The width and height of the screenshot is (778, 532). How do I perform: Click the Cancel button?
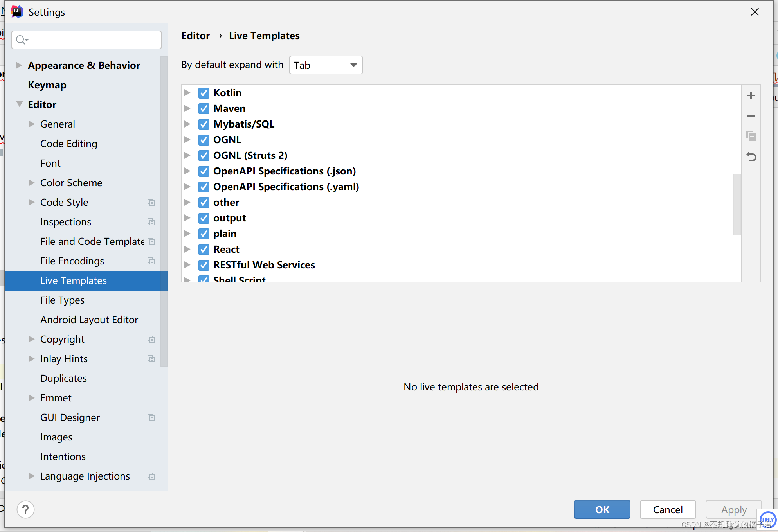[x=668, y=509]
